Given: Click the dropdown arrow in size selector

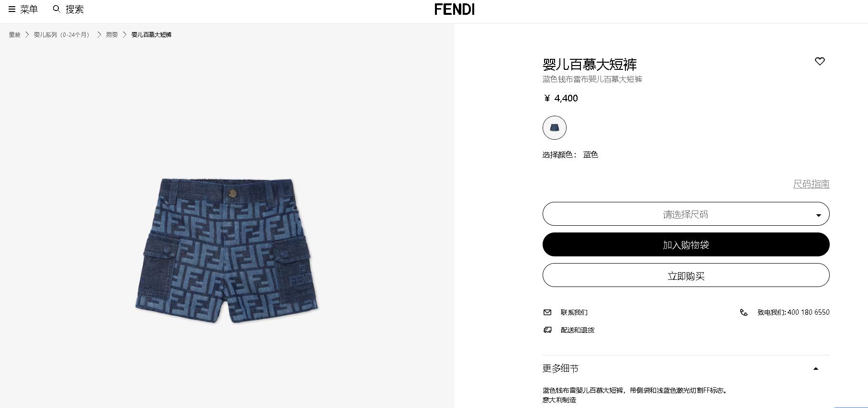Looking at the screenshot, I should (x=818, y=215).
